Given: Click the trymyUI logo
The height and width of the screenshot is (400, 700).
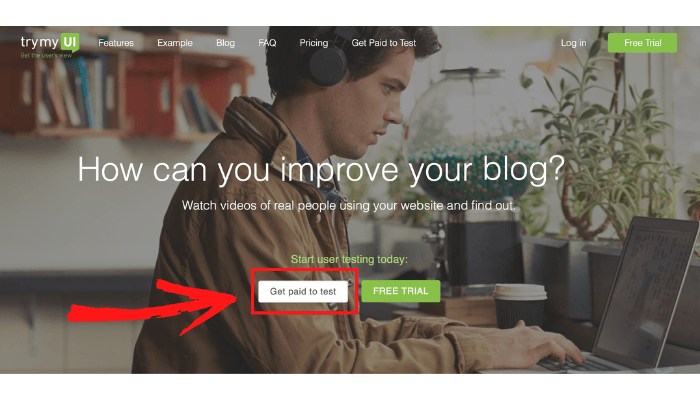Looking at the screenshot, I should pos(50,45).
